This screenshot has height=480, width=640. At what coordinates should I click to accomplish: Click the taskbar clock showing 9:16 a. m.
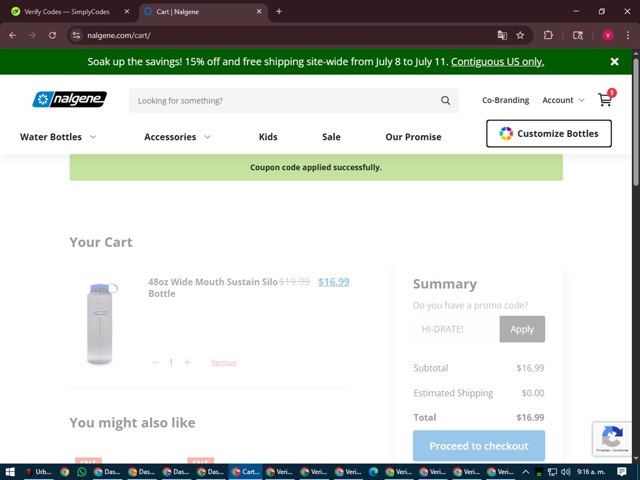(591, 472)
